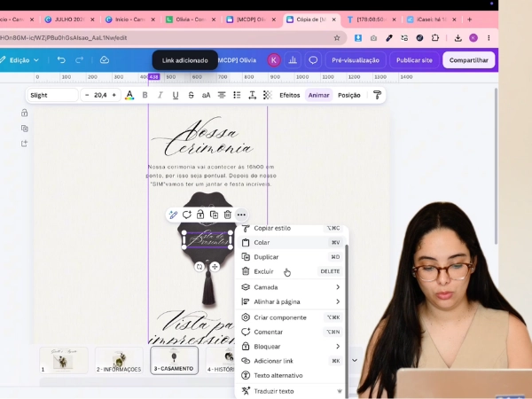Image resolution: width=532 pixels, height=399 pixels.
Task: Open Magic Write from floating toolbar
Action: point(173,215)
